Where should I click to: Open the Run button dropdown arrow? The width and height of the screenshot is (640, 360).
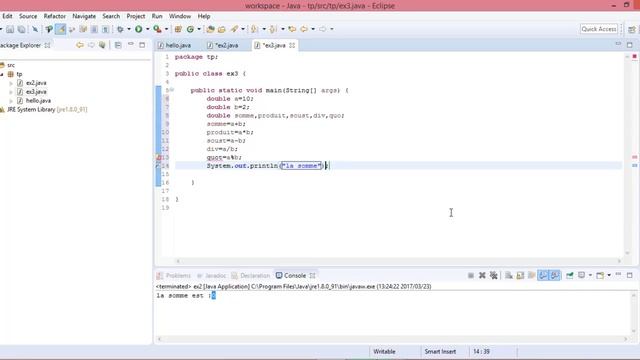click(148, 29)
